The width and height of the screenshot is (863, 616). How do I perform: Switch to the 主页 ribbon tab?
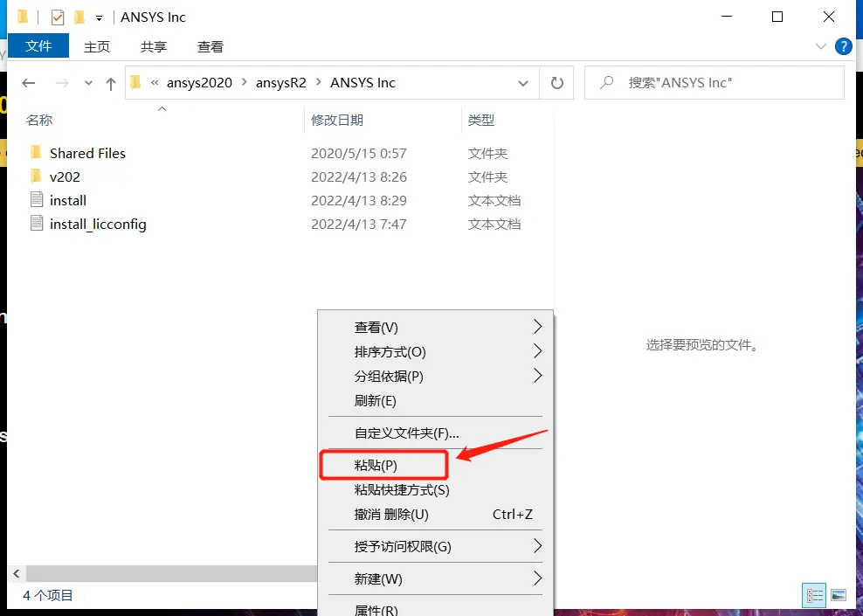[x=97, y=47]
